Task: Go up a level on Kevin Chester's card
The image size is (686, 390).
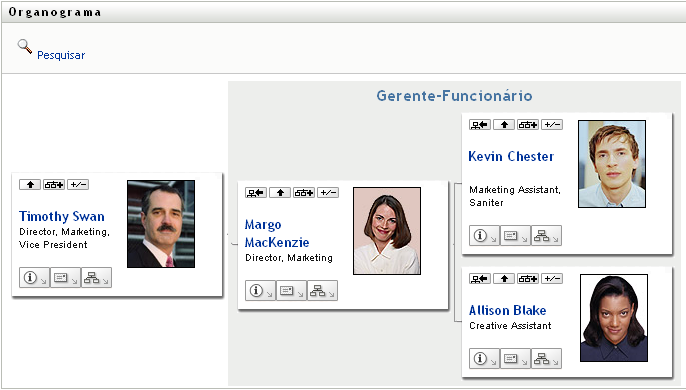Action: click(x=504, y=125)
